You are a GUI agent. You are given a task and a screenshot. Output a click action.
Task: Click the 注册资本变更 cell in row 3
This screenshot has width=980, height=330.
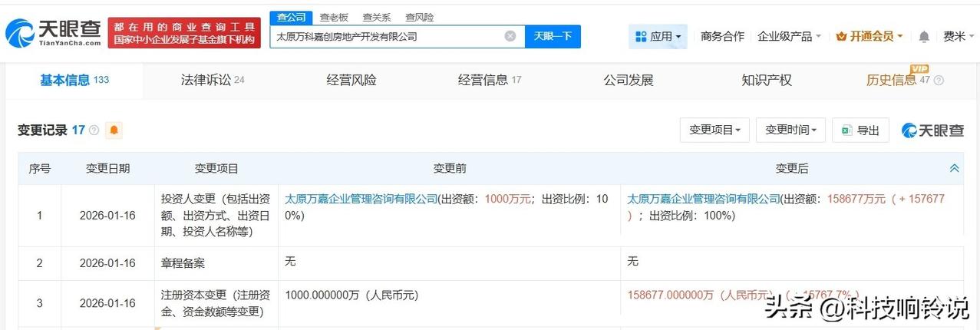[215, 303]
